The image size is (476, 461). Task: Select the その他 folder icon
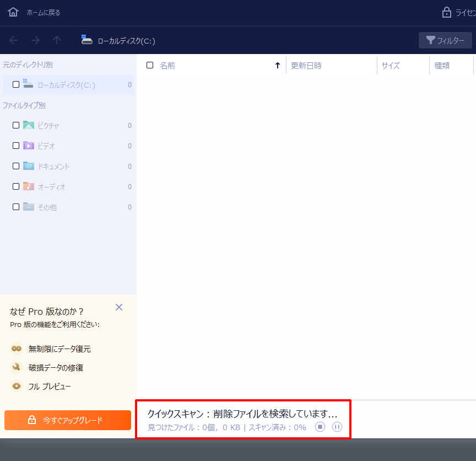tap(29, 207)
